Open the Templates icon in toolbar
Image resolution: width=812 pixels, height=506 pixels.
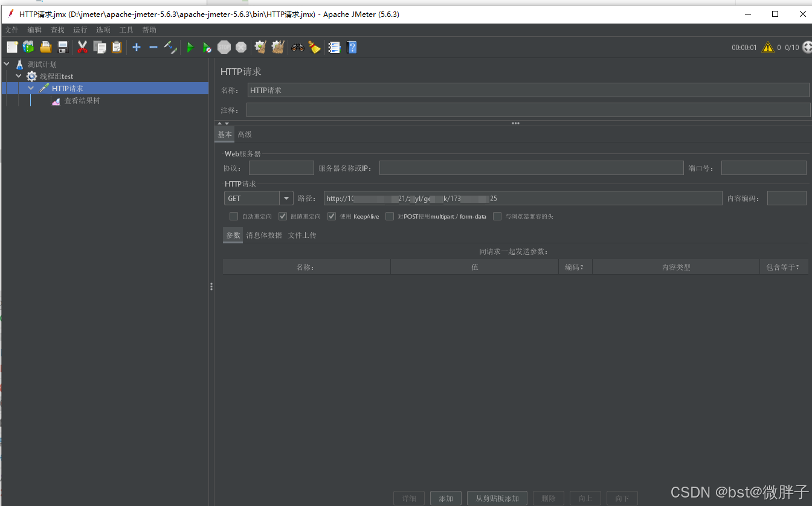[x=28, y=47]
